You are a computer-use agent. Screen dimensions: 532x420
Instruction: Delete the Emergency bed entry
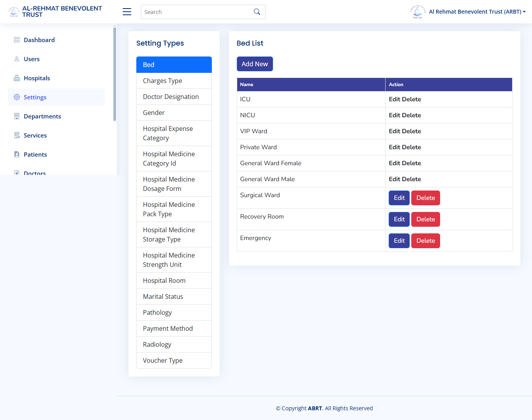(x=425, y=240)
